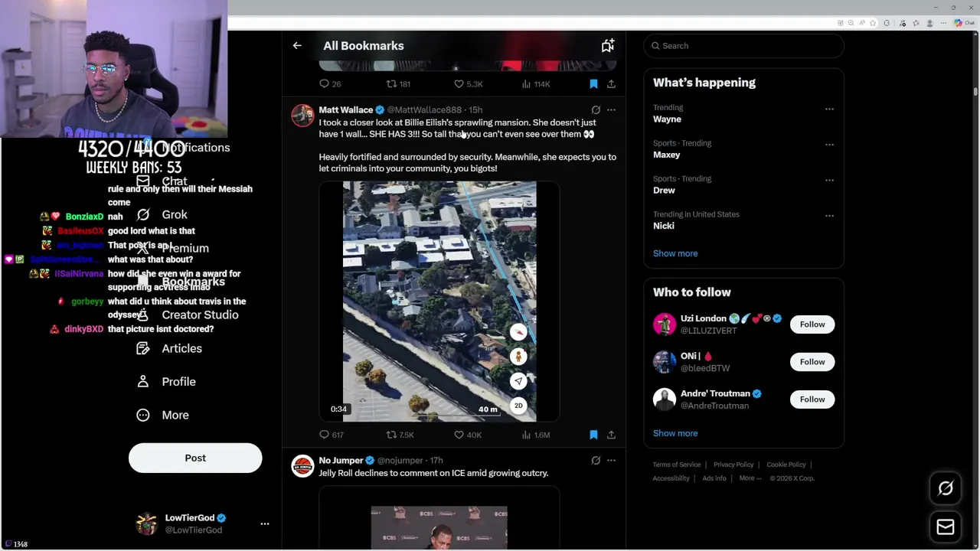
Task: Share the Matt Wallace post
Action: (x=611, y=435)
